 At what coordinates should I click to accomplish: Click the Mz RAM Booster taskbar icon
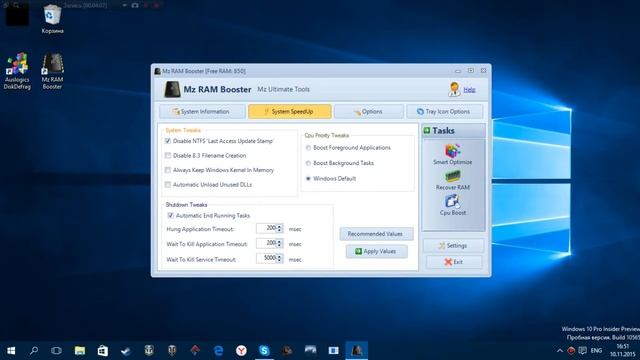[x=357, y=351]
